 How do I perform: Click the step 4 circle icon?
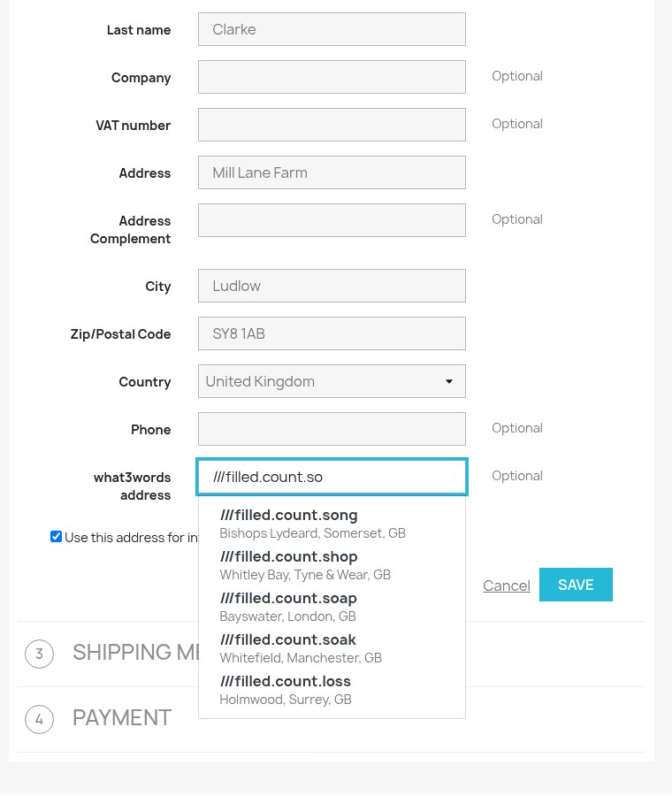click(x=39, y=719)
